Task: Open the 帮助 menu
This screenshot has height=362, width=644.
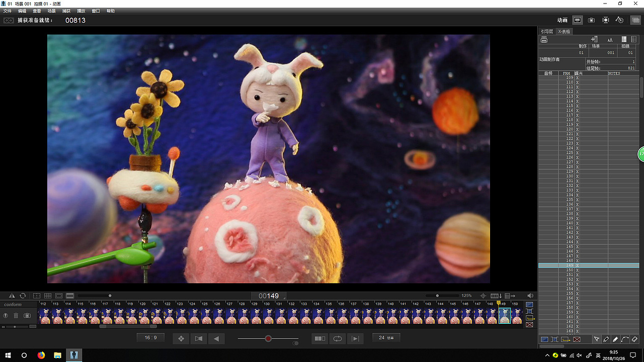Action: (x=111, y=11)
